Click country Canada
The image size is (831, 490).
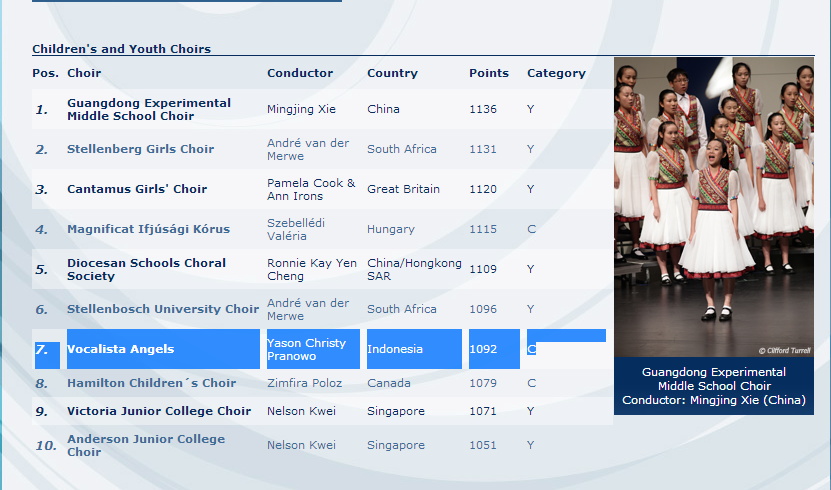click(388, 383)
